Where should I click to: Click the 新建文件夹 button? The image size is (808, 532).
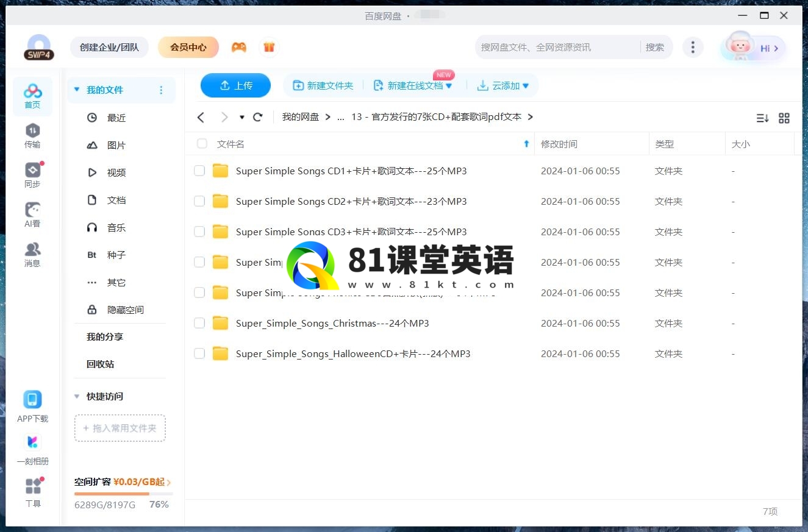pos(323,85)
